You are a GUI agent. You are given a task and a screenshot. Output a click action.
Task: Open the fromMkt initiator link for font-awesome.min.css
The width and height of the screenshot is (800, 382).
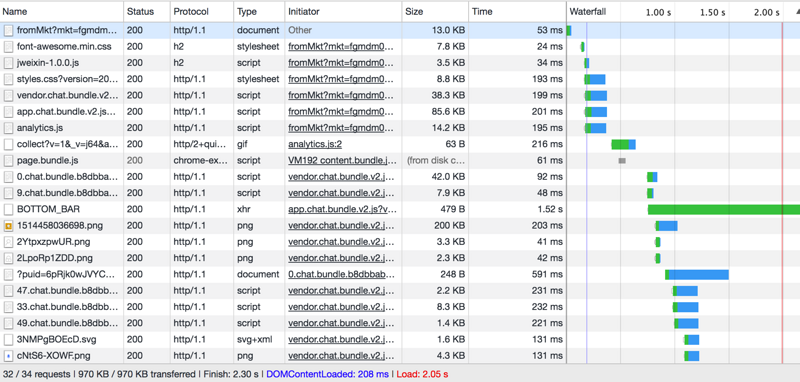pos(341,46)
